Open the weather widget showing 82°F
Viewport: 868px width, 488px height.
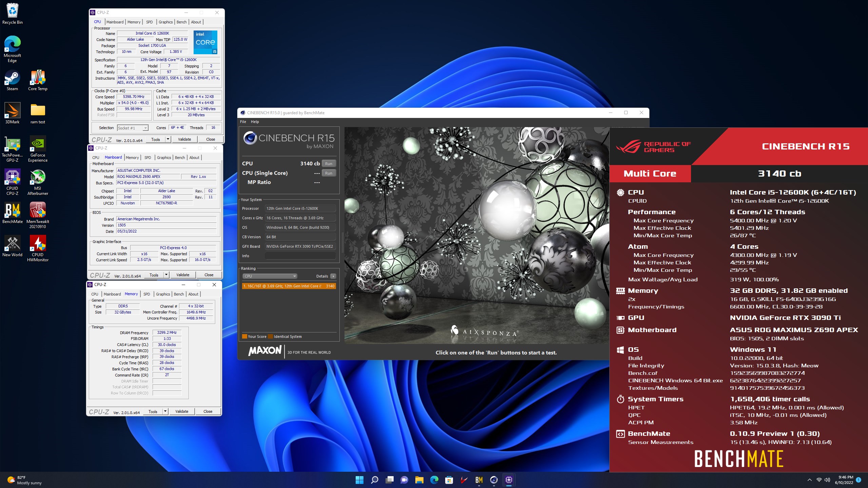pyautogui.click(x=24, y=480)
